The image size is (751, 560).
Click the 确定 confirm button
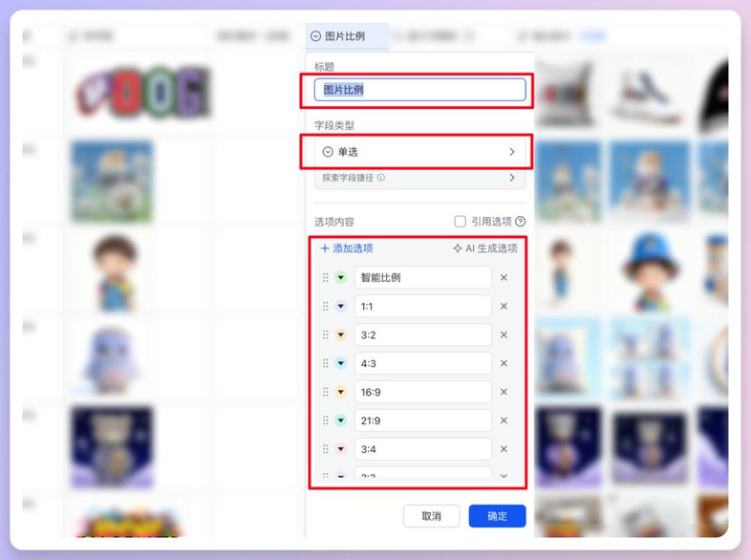click(497, 516)
